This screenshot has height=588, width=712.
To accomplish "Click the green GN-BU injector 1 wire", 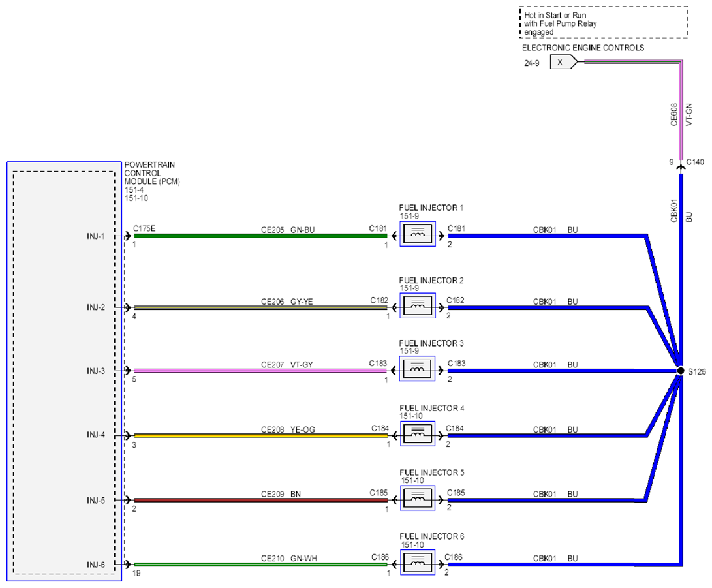I will coord(260,236).
